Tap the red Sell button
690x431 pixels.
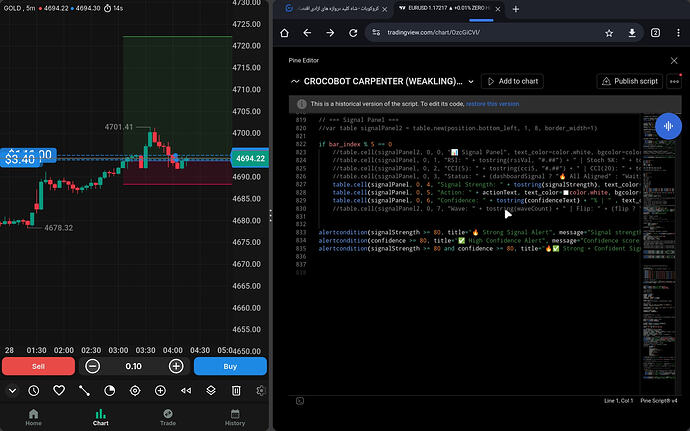(38, 366)
